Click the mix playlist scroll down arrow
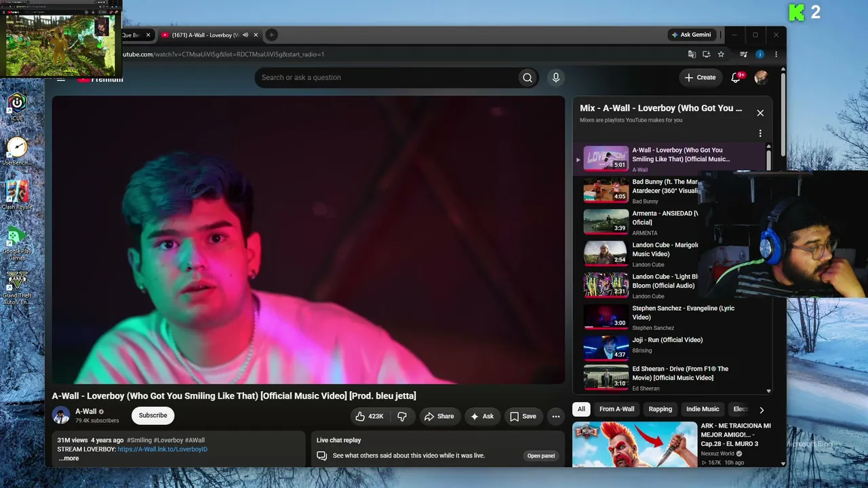The width and height of the screenshot is (868, 488). (x=768, y=391)
